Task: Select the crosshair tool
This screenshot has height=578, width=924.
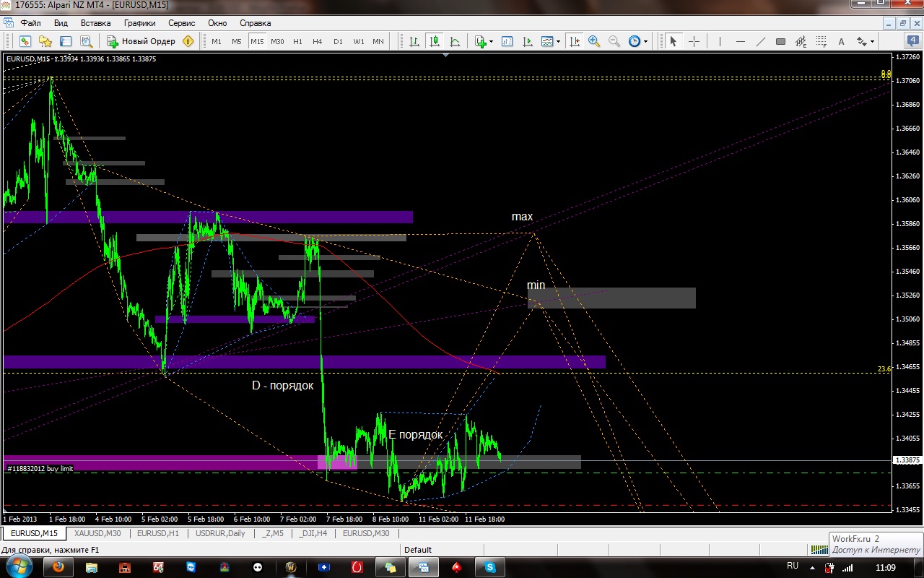Action: (x=694, y=41)
